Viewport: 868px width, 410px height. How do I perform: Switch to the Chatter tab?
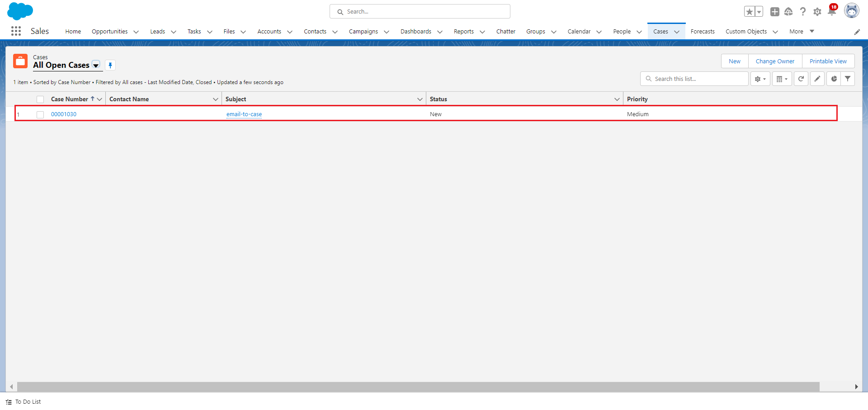pos(505,32)
